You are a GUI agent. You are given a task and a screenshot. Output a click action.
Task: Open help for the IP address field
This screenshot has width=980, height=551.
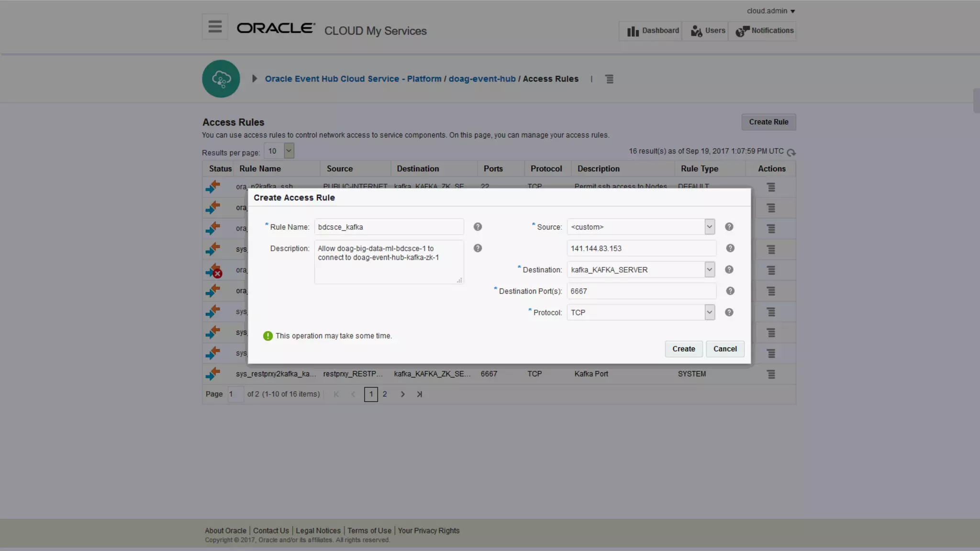pos(730,248)
